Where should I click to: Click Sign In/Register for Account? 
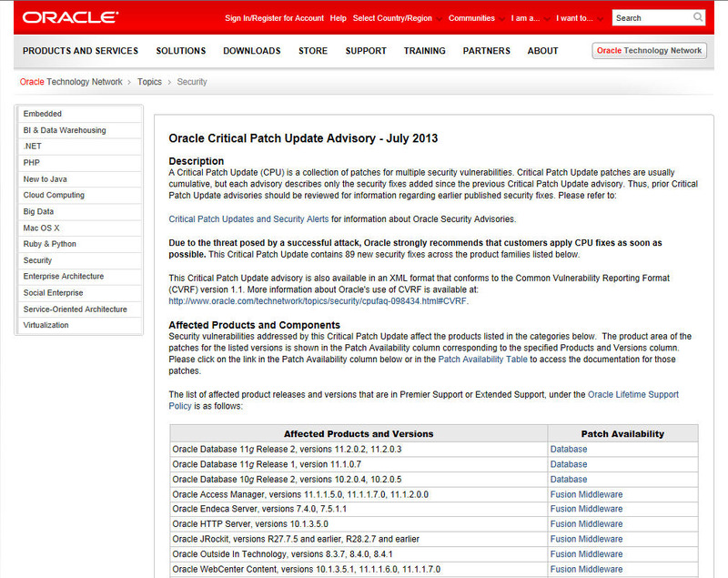[274, 18]
